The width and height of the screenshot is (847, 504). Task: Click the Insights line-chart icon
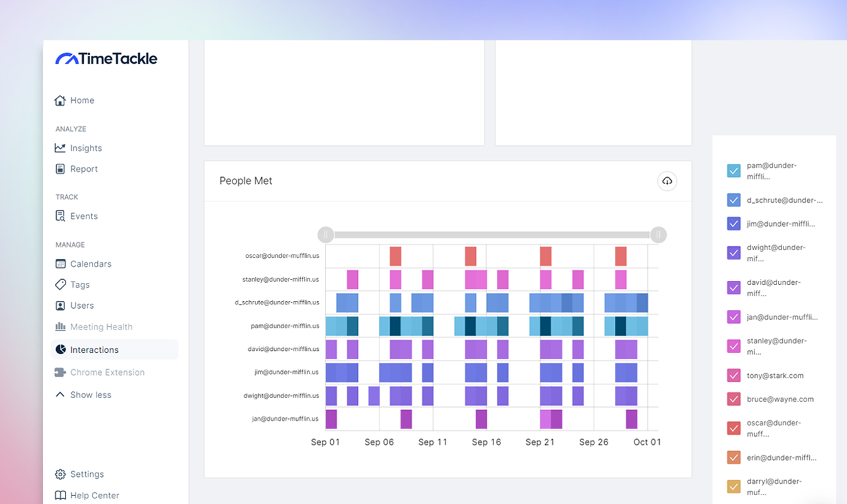pos(60,148)
